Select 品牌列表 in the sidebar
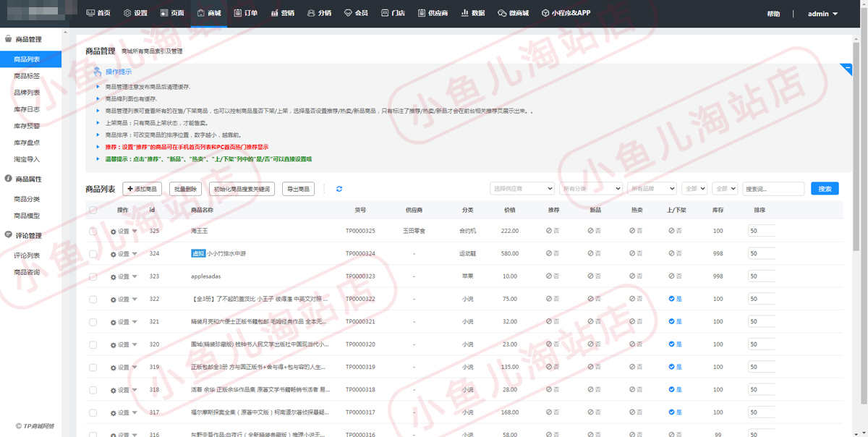The height and width of the screenshot is (437, 868). [27, 93]
